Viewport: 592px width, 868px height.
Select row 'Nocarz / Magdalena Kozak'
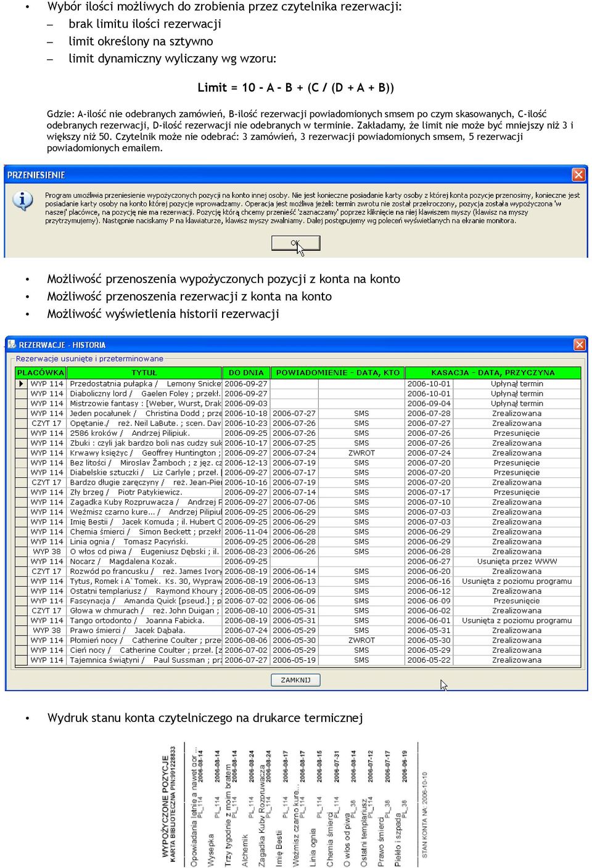[297, 561]
